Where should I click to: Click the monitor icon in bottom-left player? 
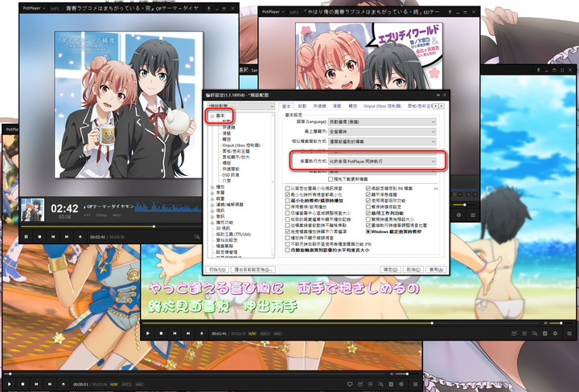click(350, 384)
